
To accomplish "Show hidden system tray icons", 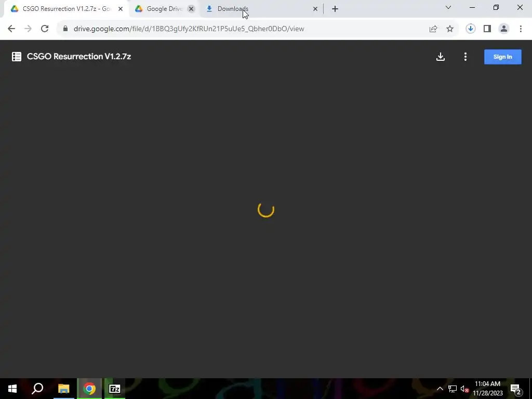I will [440, 389].
